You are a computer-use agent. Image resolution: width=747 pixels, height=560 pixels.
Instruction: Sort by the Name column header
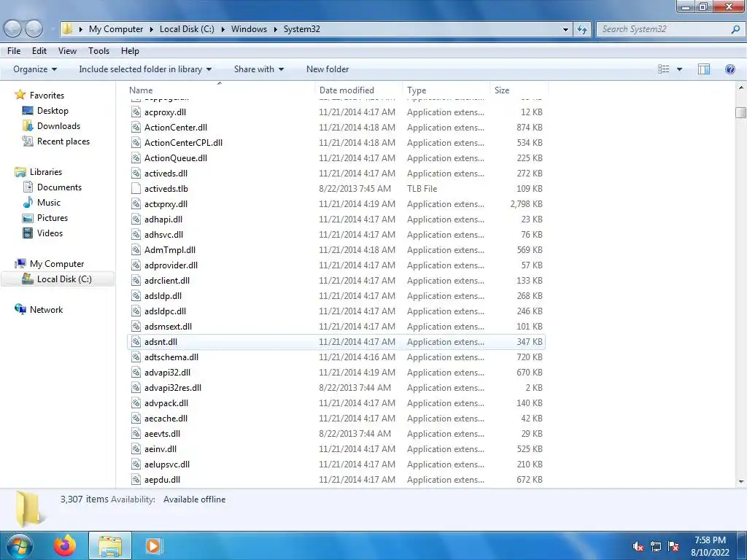point(220,90)
